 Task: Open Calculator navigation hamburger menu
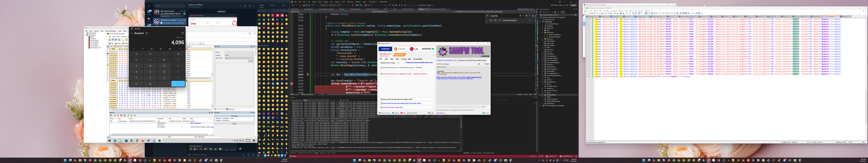coord(132,33)
